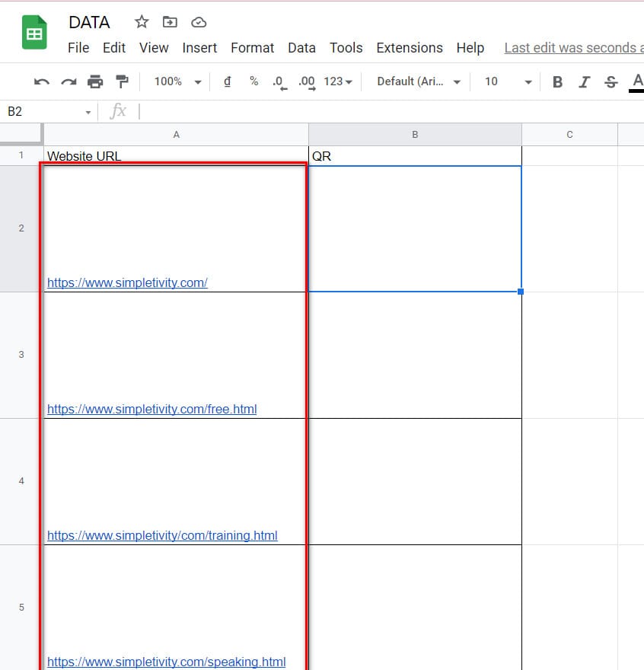Toggle italic formatting
Screen dimensions: 644x670
tap(584, 81)
